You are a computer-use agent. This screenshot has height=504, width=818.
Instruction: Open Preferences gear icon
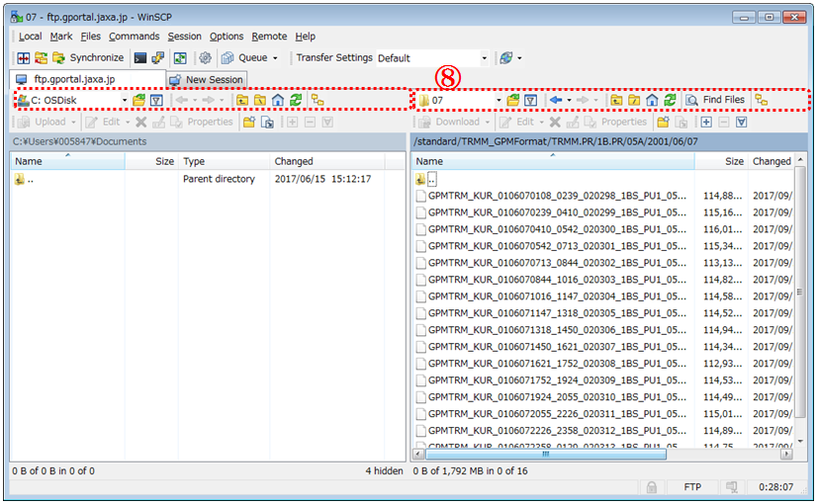pyautogui.click(x=205, y=58)
